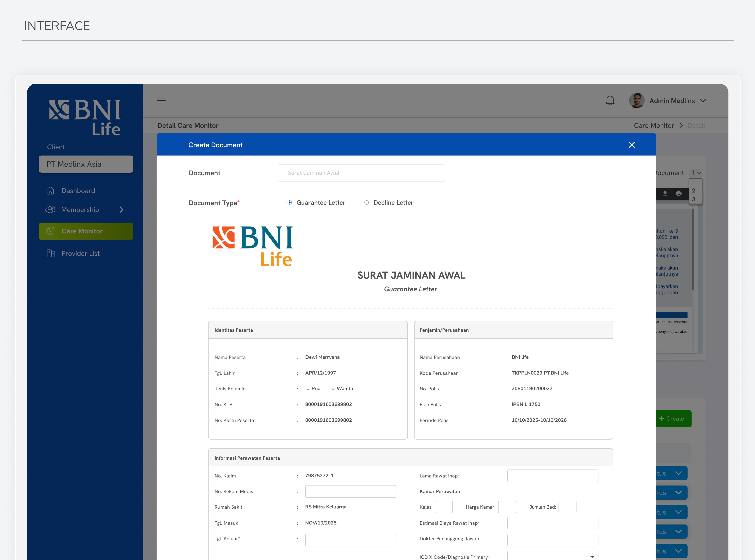Click the hamburger menu icon
Image resolution: width=755 pixels, height=560 pixels.
pyautogui.click(x=161, y=100)
